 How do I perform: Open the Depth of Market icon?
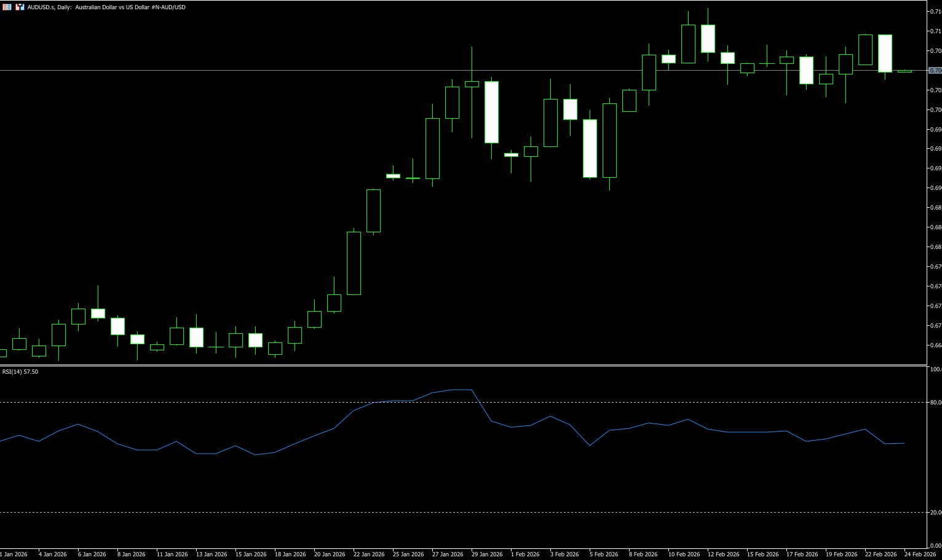click(x=20, y=7)
